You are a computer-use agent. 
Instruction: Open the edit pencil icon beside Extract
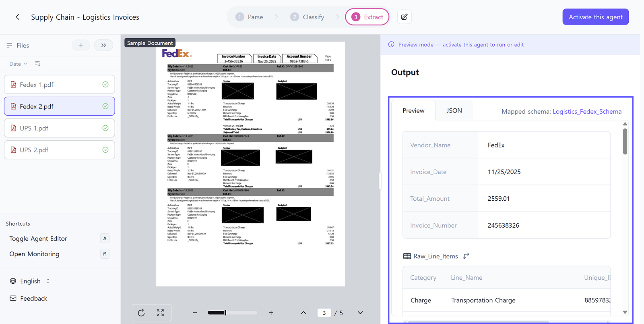coord(404,17)
